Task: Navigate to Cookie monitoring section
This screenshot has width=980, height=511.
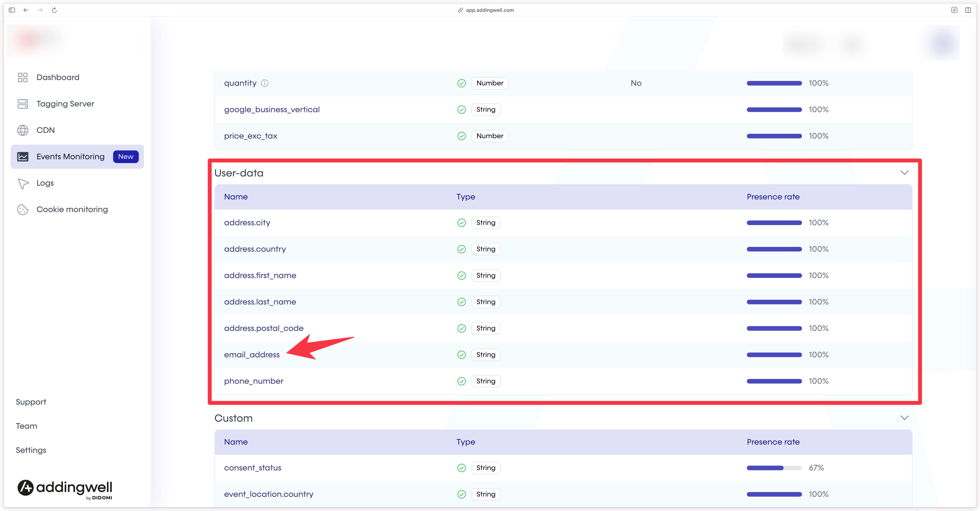Action: coord(72,209)
